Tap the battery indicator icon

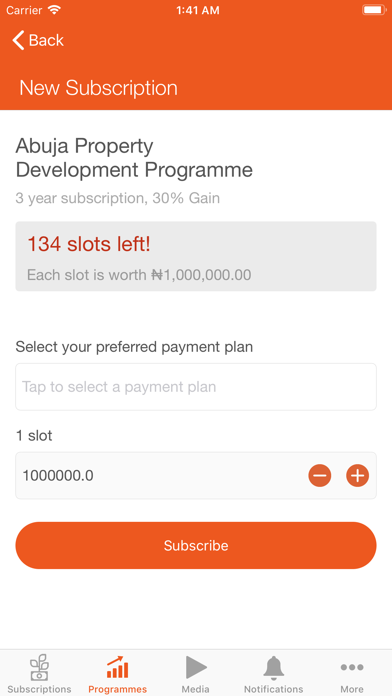(374, 10)
